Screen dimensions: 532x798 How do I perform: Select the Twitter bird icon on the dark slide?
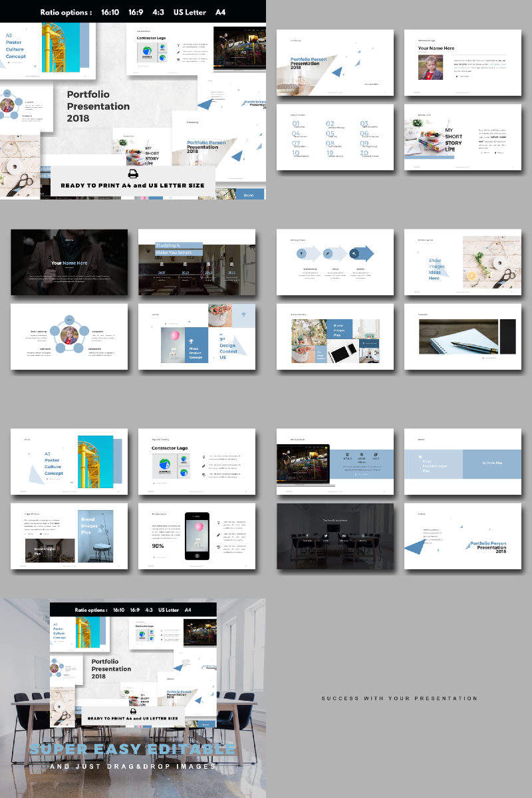326,535
